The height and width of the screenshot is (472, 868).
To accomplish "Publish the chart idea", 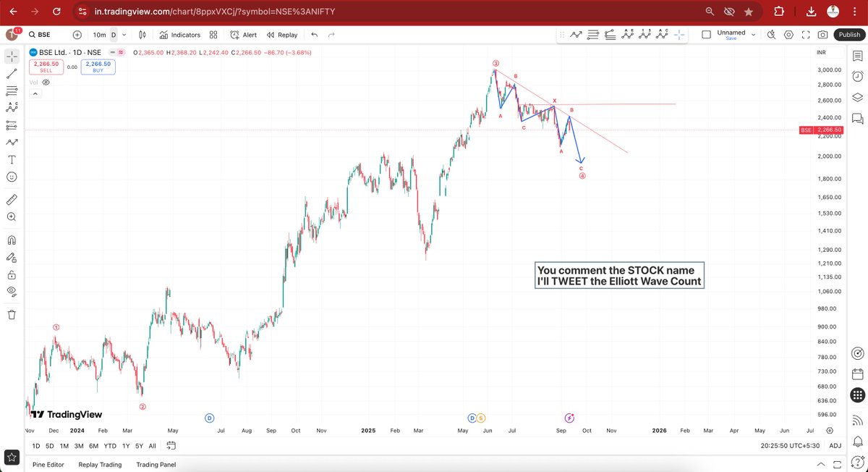I will 848,35.
